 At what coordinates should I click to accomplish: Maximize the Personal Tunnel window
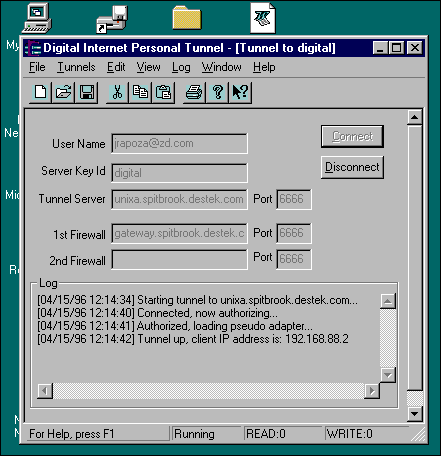pos(396,48)
